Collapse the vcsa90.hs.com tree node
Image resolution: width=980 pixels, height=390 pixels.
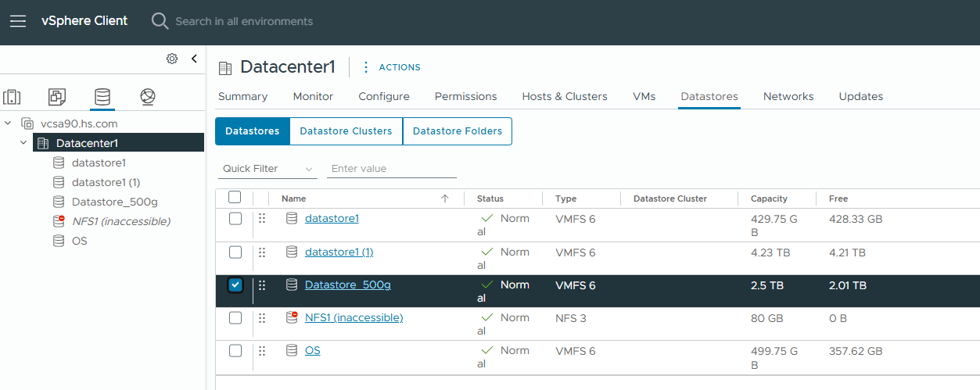[x=9, y=123]
